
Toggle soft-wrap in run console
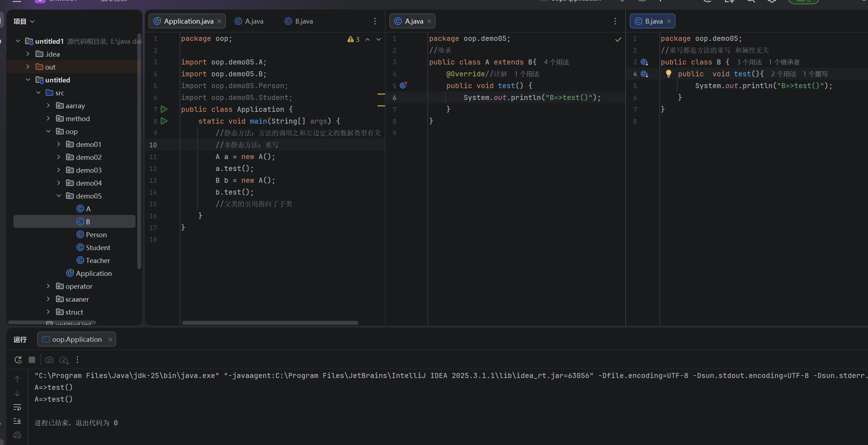click(x=17, y=407)
